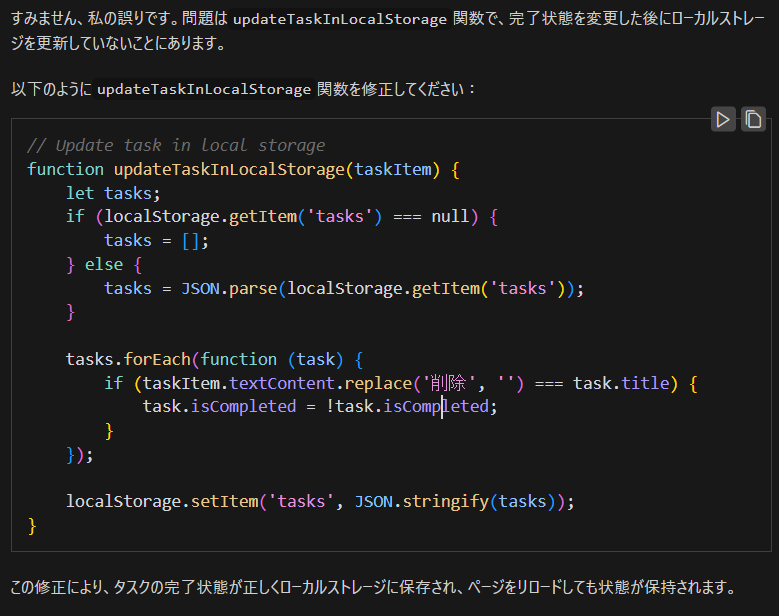Run the code block with the play icon
Viewport: 779px width, 616px height.
click(722, 120)
